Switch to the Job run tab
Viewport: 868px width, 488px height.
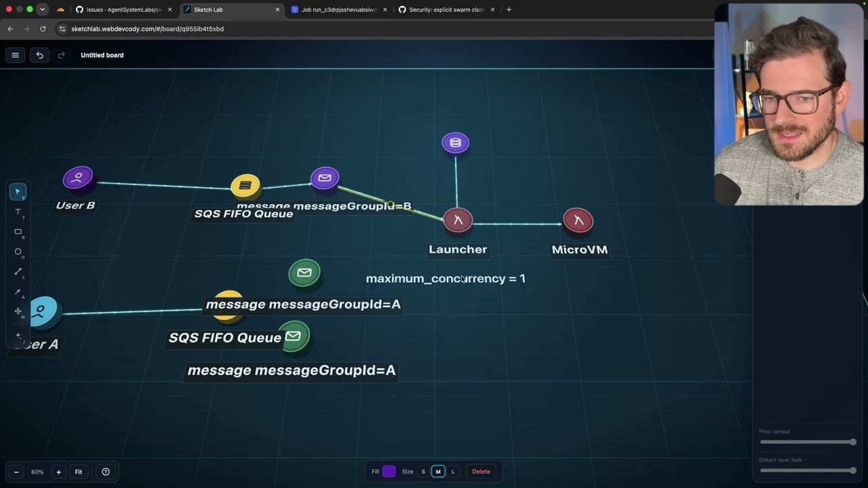coord(338,9)
